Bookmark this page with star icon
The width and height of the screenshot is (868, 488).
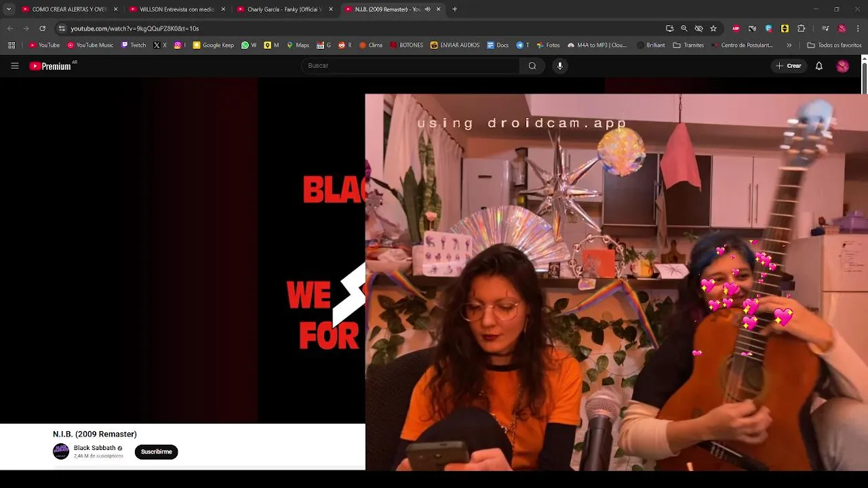click(713, 28)
